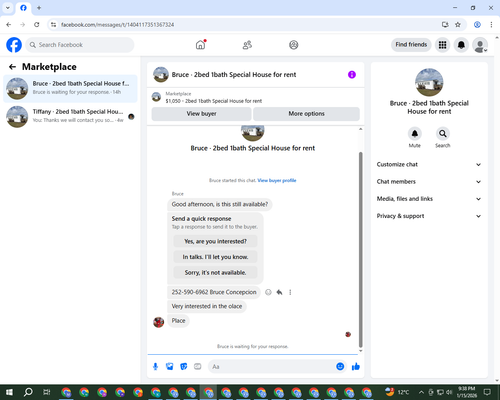
Task: Open a new browser tab
Action: 39,8
